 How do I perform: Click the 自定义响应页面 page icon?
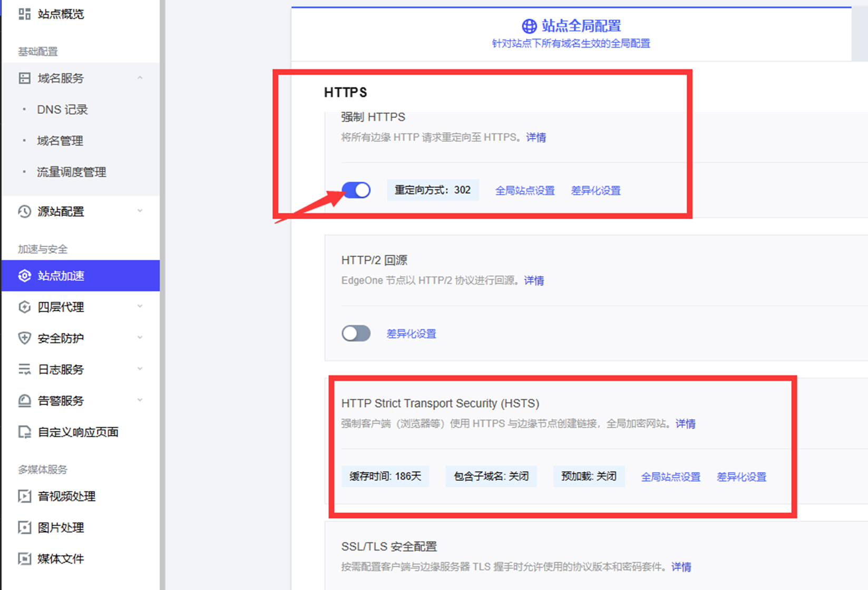pyautogui.click(x=24, y=432)
